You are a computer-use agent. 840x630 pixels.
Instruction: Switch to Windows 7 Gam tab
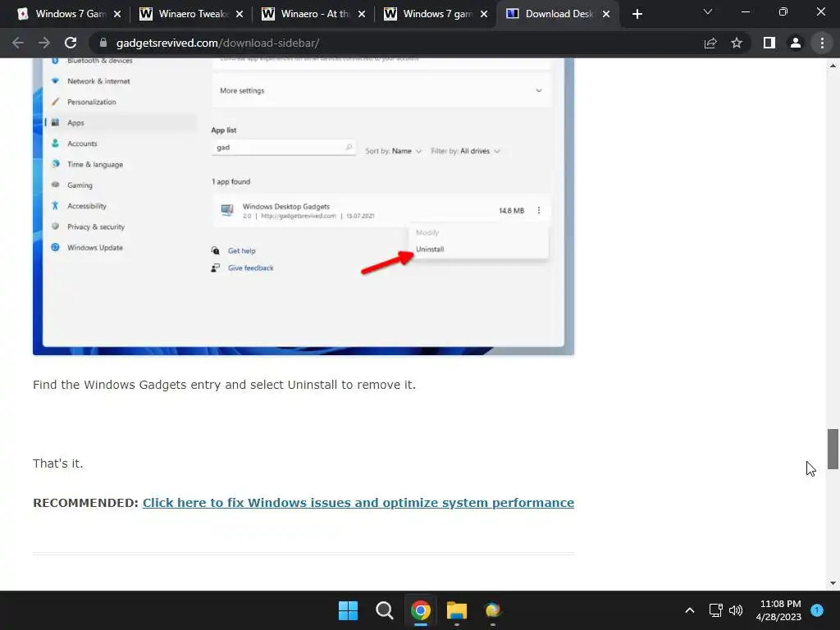pyautogui.click(x=69, y=14)
